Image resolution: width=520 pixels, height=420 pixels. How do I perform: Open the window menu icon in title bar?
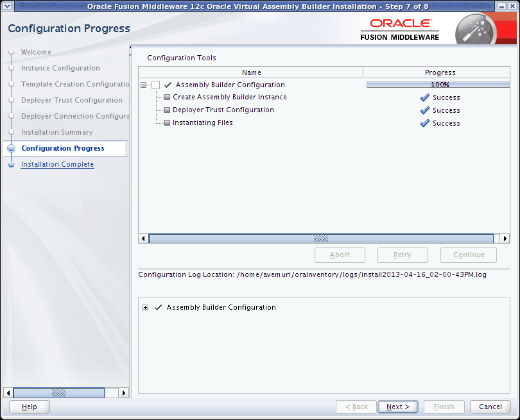point(8,6)
